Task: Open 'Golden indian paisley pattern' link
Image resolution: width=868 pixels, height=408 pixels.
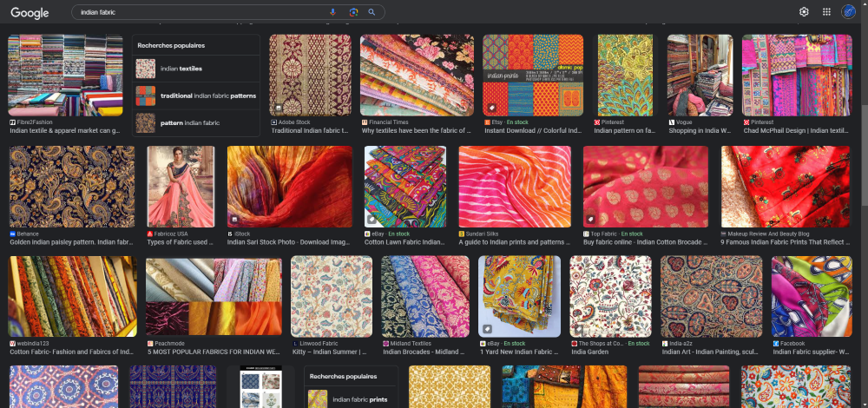Action: [x=71, y=242]
